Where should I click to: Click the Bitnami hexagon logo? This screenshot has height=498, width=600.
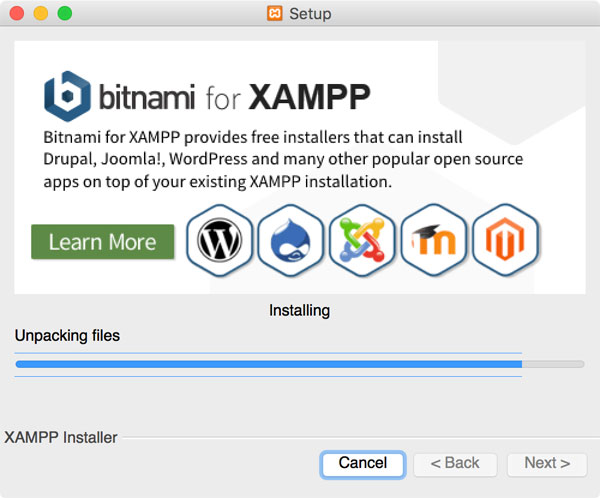pos(67,96)
